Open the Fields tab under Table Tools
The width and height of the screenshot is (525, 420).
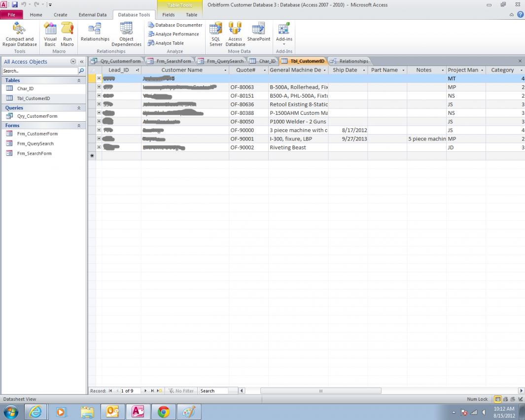point(169,15)
